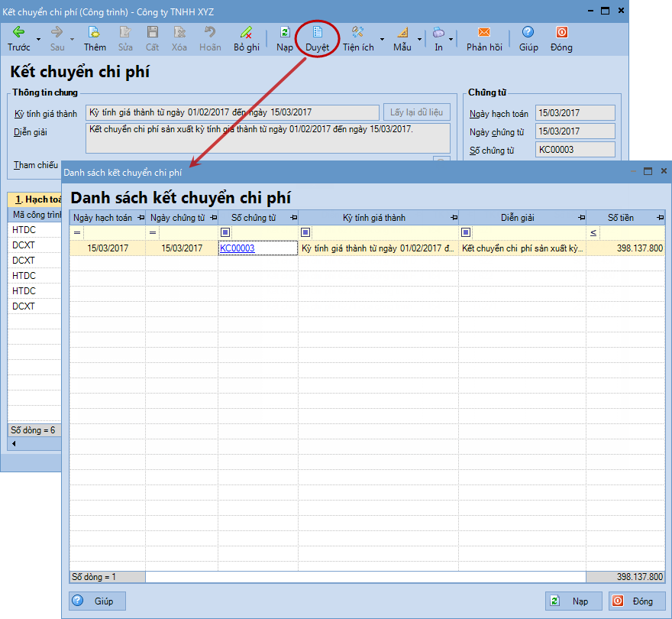Pin the Số chứng từ column
672x619 pixels.
point(293,218)
